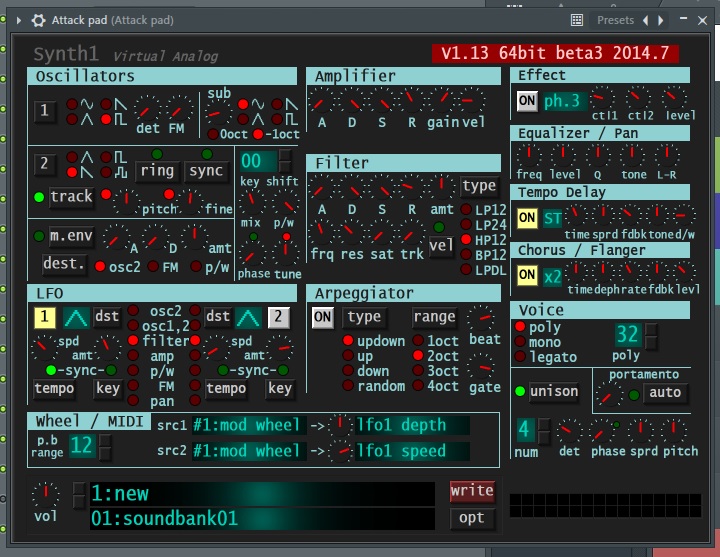Open the grid-shaped preset browser icon
This screenshot has height=557, width=720.
click(577, 20)
